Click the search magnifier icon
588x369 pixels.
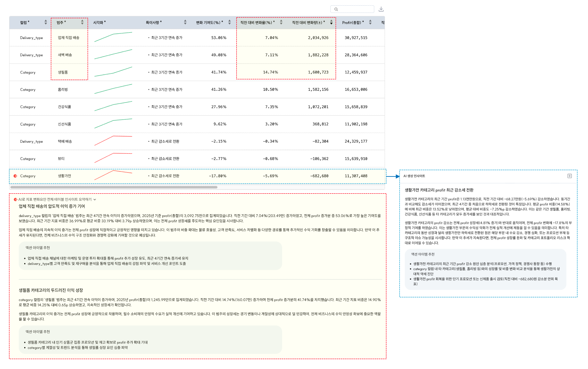coord(336,9)
